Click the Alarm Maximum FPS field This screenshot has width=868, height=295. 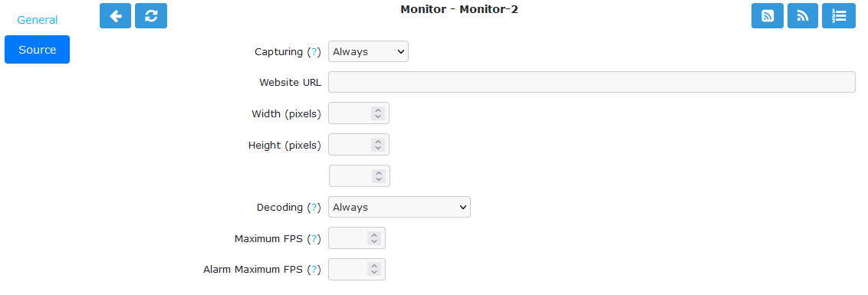[357, 270]
